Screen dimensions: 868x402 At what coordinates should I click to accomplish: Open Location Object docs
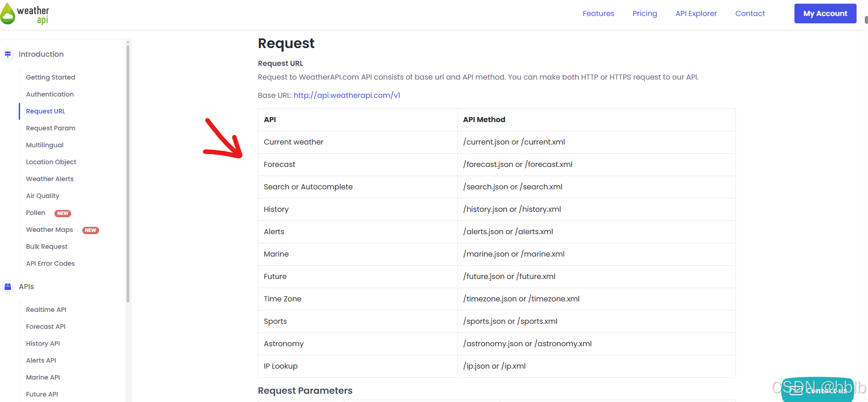coord(51,162)
